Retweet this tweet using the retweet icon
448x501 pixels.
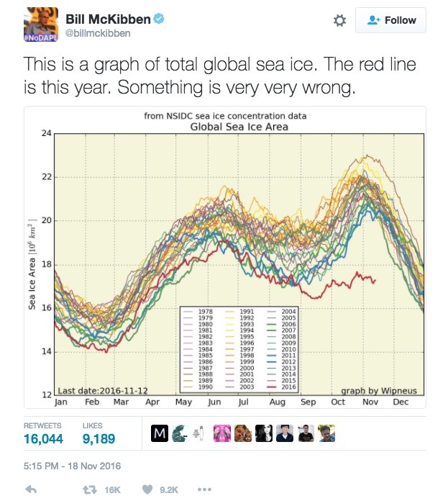tap(91, 489)
